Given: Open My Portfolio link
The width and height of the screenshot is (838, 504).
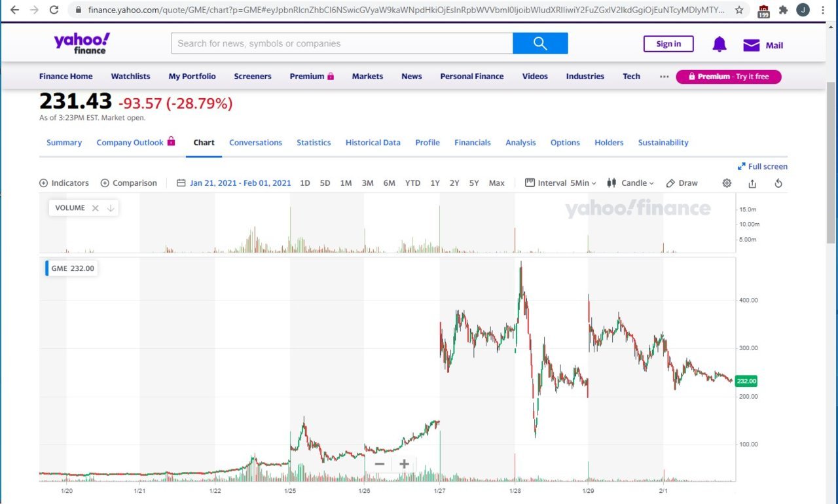Looking at the screenshot, I should (192, 77).
